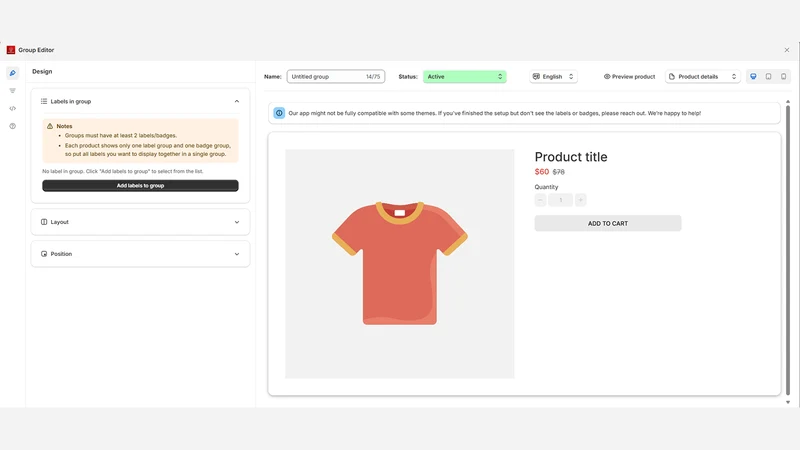800x450 pixels.
Task: Switch to mobile preview device
Action: (784, 77)
